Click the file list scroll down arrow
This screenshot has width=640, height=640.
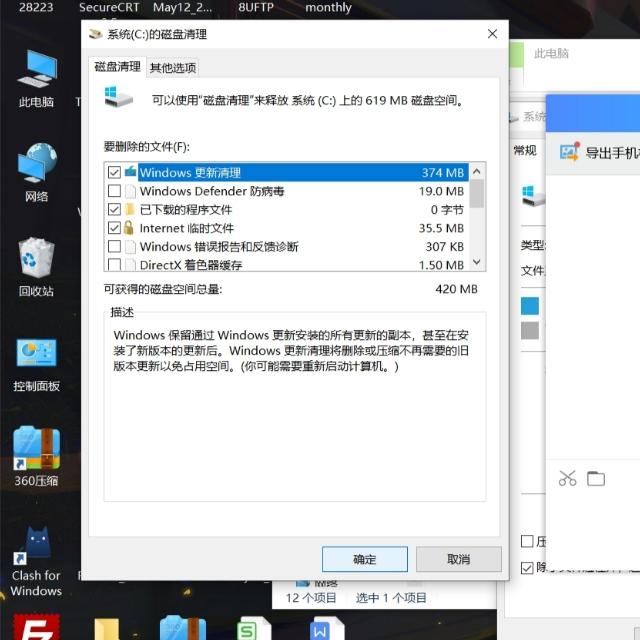477,262
